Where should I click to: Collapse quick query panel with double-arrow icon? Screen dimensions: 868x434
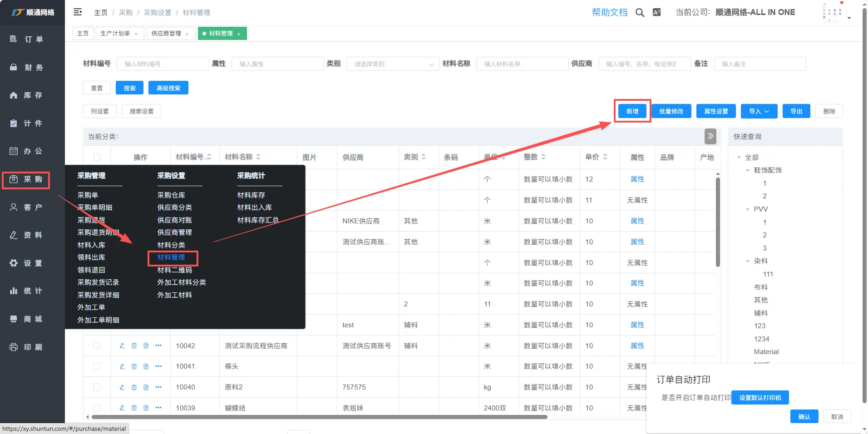point(710,136)
